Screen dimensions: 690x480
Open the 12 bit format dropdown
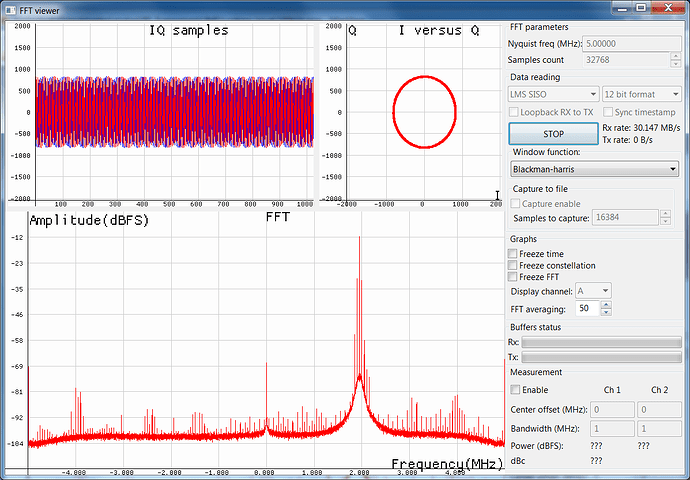click(x=641, y=94)
